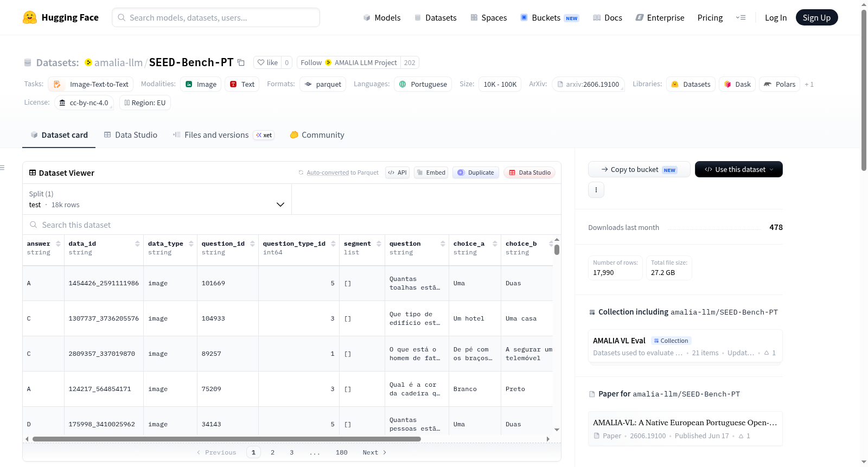Open Buckets in the top navigation
868x467 pixels.
550,17
